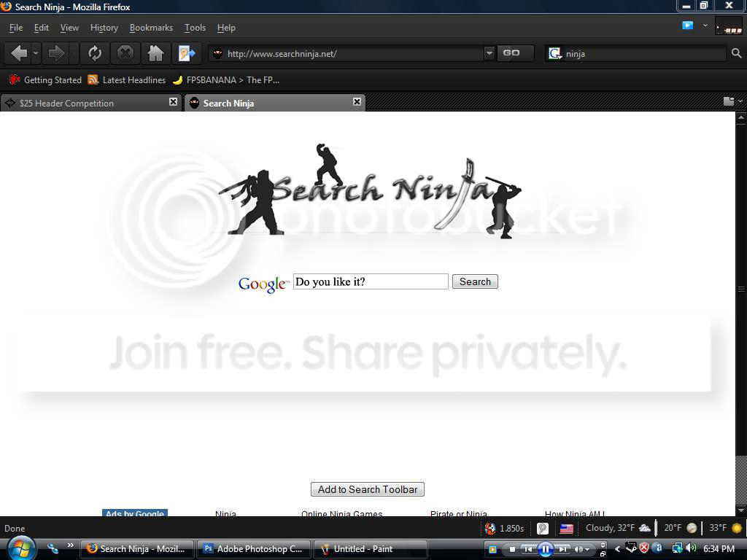Image resolution: width=747 pixels, height=560 pixels.
Task: Click the magnifying glass search icon
Action: tap(737, 53)
